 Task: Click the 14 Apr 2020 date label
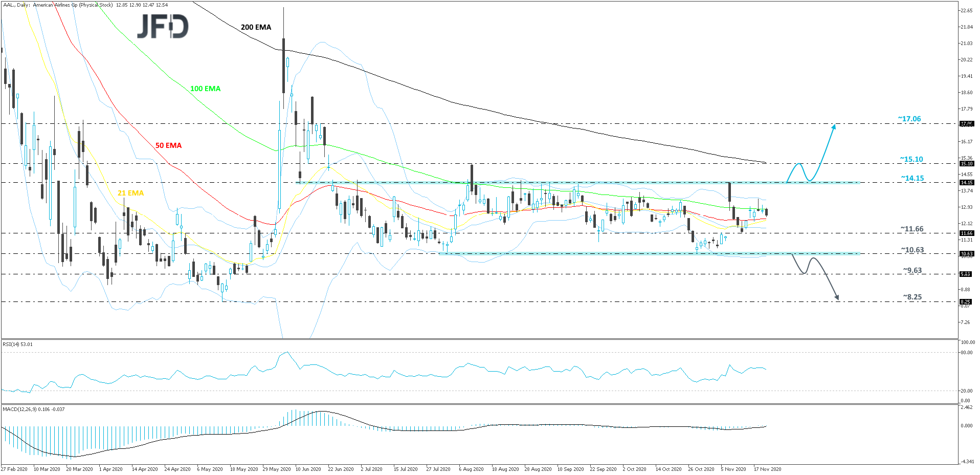click(145, 469)
